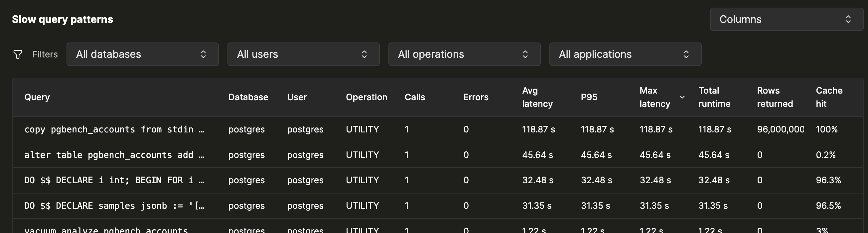Open the All users filter
Screen dimensions: 868x233
coord(303,54)
